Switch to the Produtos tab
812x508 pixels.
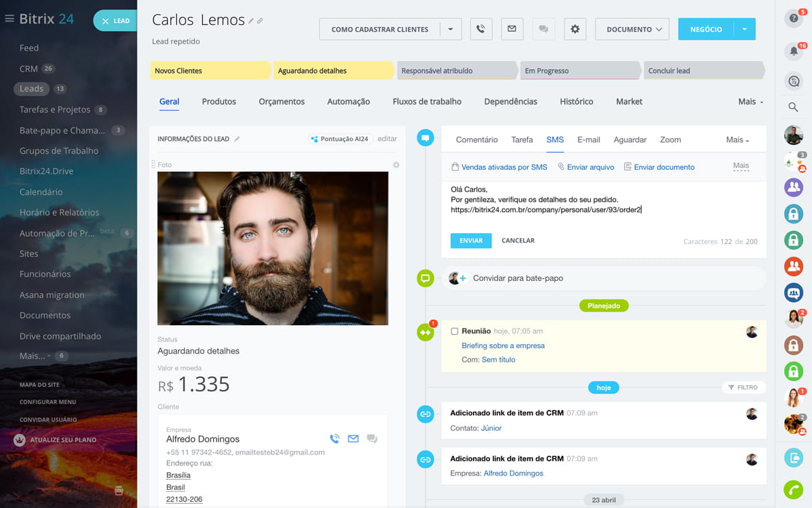click(219, 102)
